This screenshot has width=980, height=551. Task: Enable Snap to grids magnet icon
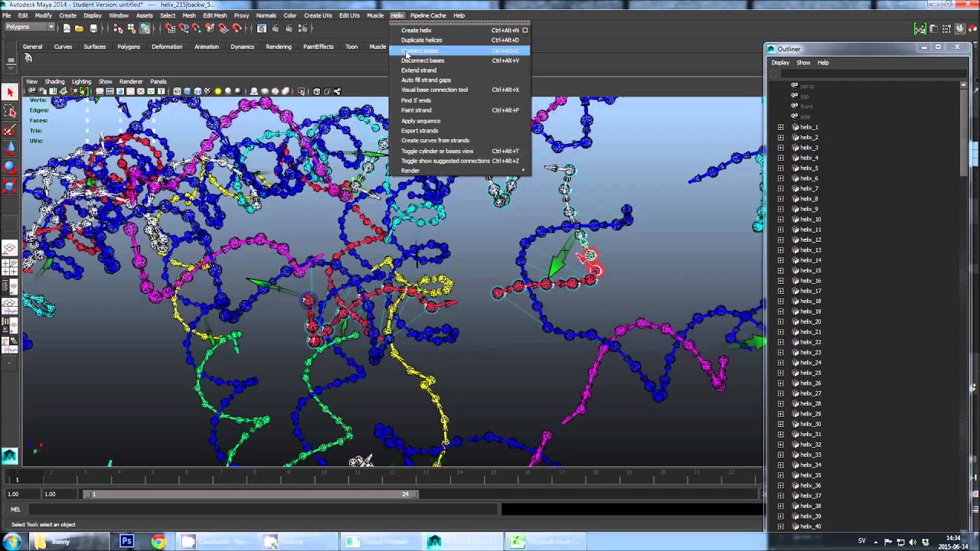point(170,28)
